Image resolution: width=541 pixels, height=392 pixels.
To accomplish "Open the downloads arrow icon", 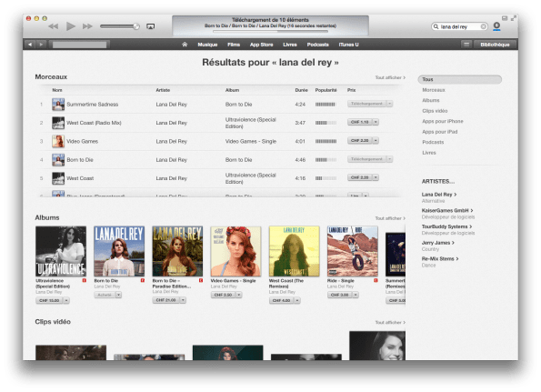I will (496, 26).
